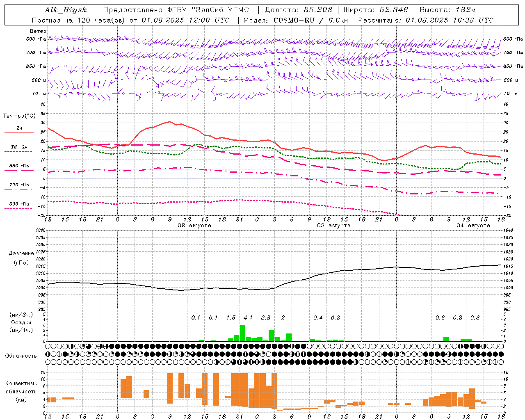525x420 pixels.
Task: Click the 4.1 precipitation amount value
Action: coord(248,317)
